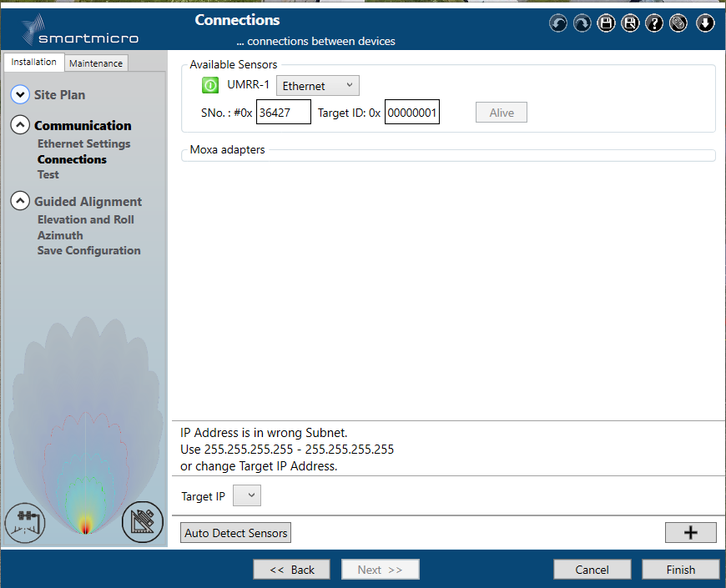Click the 'Moxa adapters' group label
726x588 pixels.
point(227,149)
